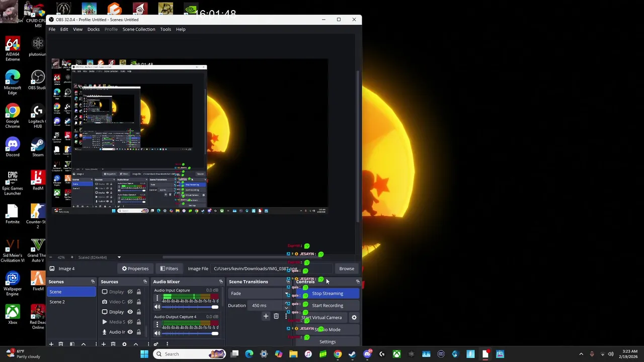The image size is (644, 362).
Task: Hide the Audio Input source
Action: 130,332
